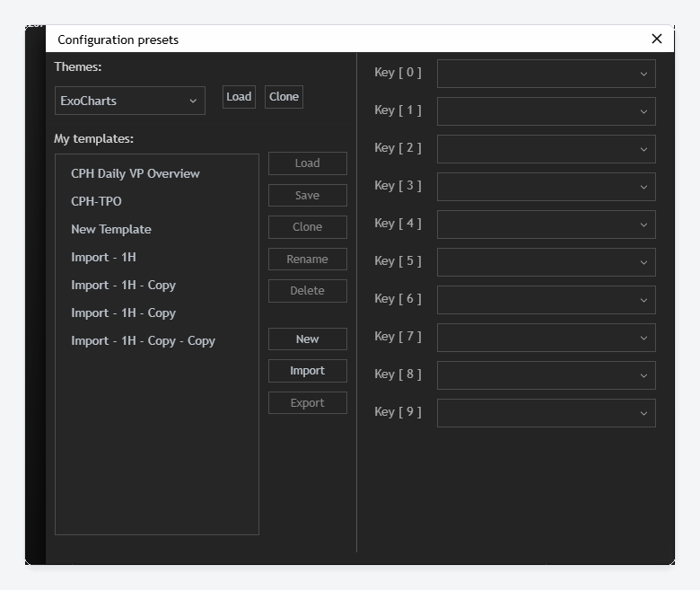Import a template file
This screenshot has width=700, height=590.
pos(308,371)
